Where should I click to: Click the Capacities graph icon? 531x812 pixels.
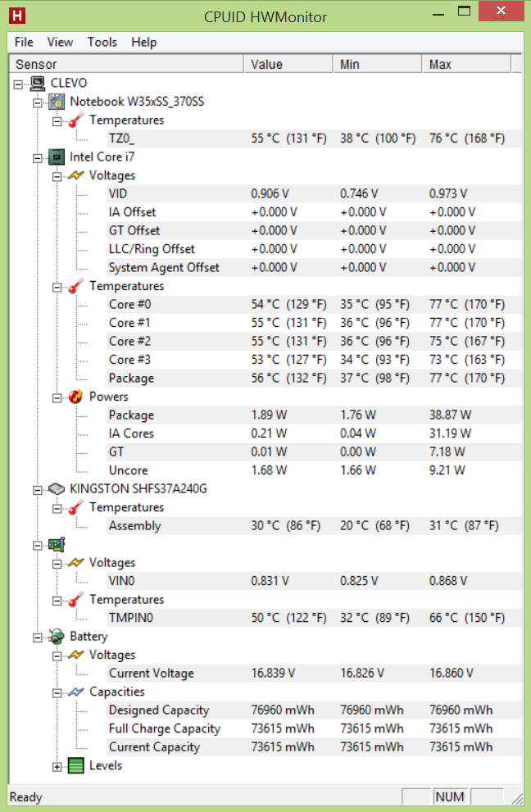coord(75,692)
